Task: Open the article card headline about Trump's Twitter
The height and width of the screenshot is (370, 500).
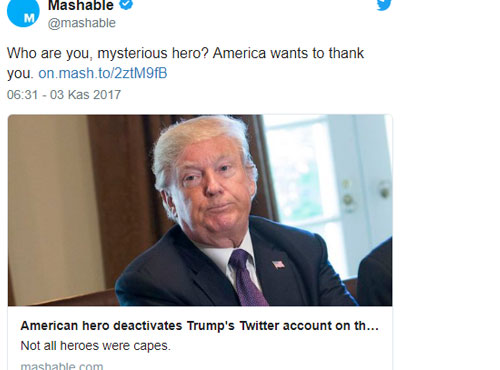Action: [x=200, y=326]
